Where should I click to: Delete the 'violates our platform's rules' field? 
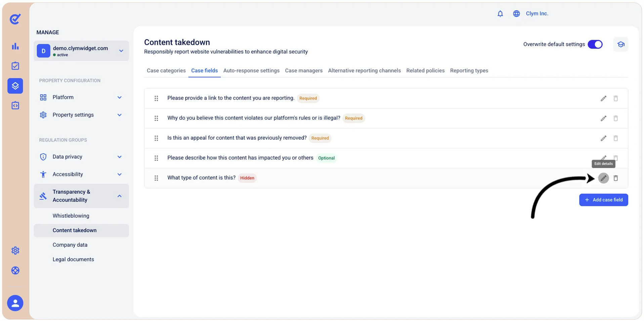tap(615, 118)
